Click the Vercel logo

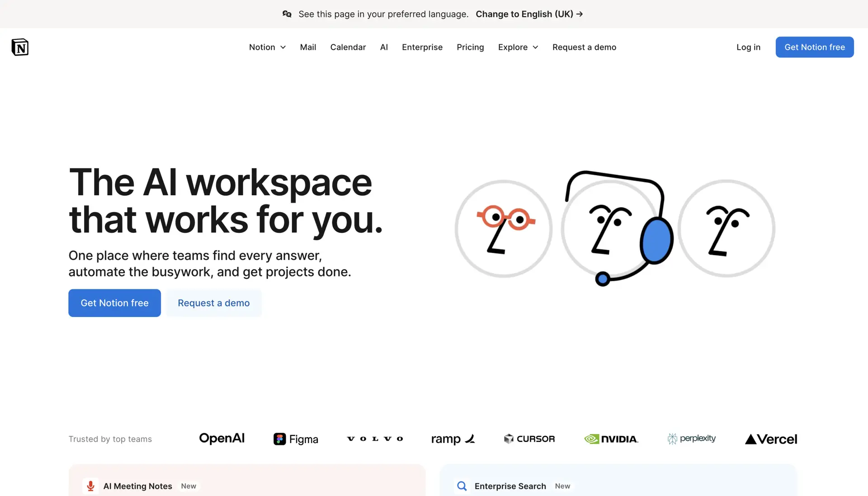pos(771,439)
